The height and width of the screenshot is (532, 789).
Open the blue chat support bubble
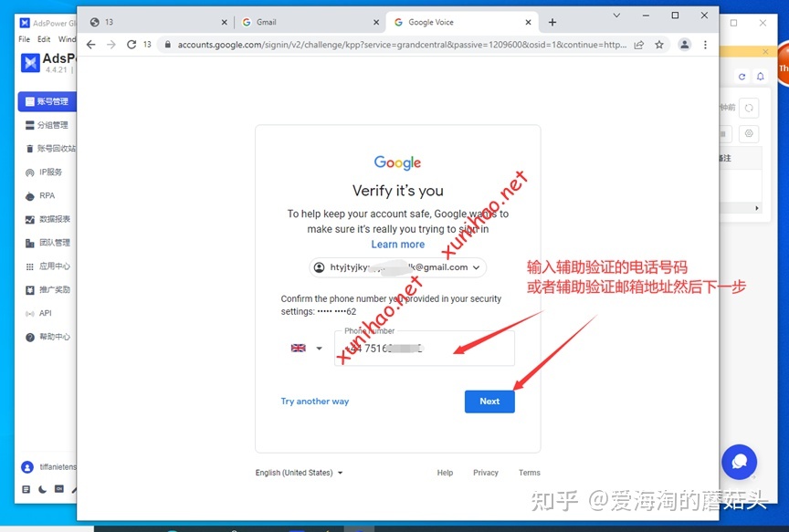point(739,462)
